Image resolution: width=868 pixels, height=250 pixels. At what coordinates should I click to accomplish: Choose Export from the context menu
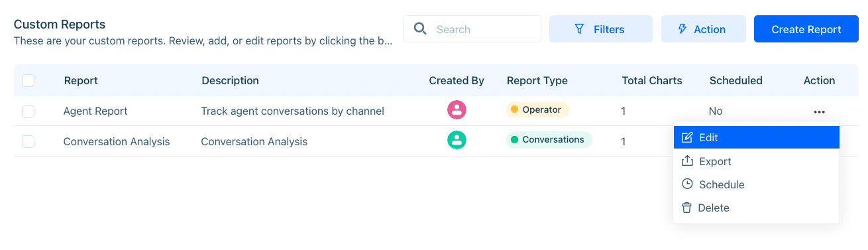(x=756, y=161)
